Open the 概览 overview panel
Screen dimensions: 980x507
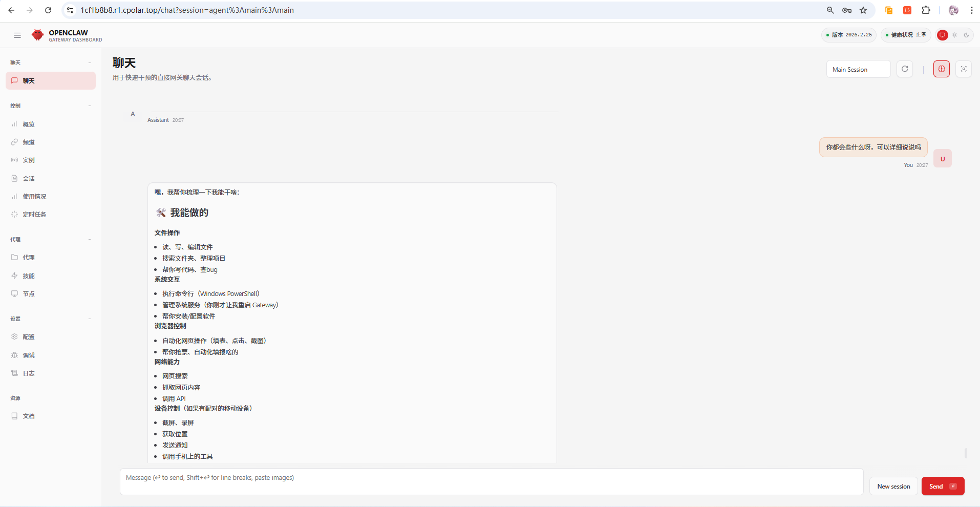[x=29, y=124]
